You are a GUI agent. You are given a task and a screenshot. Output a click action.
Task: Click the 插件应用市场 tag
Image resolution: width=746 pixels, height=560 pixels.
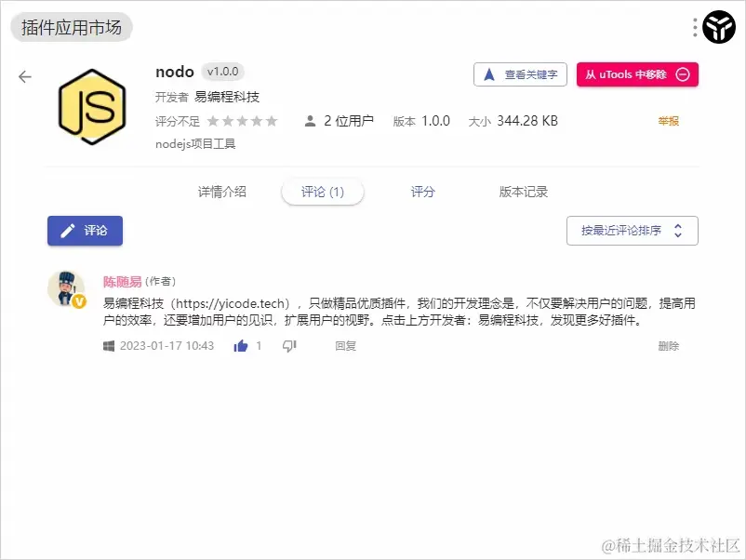(72, 28)
